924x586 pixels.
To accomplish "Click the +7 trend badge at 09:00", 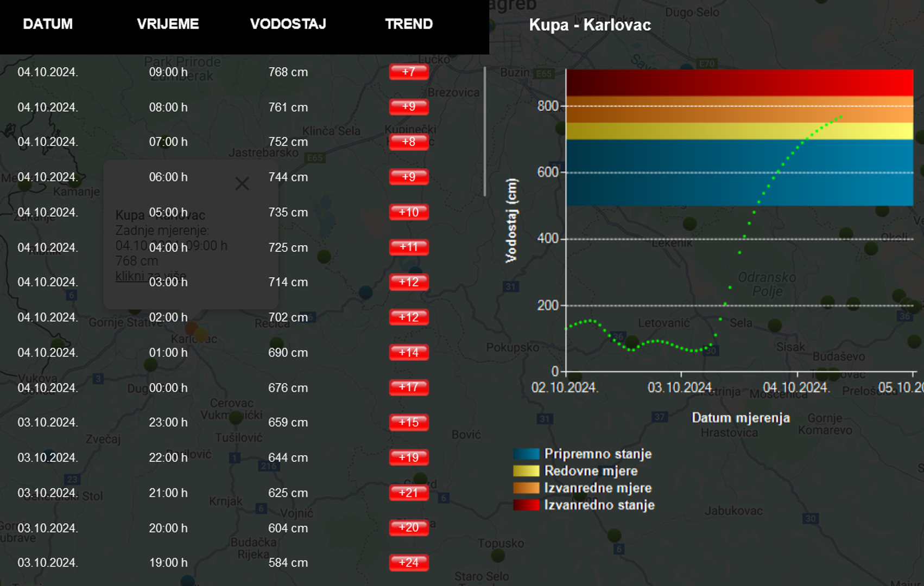I will point(408,72).
